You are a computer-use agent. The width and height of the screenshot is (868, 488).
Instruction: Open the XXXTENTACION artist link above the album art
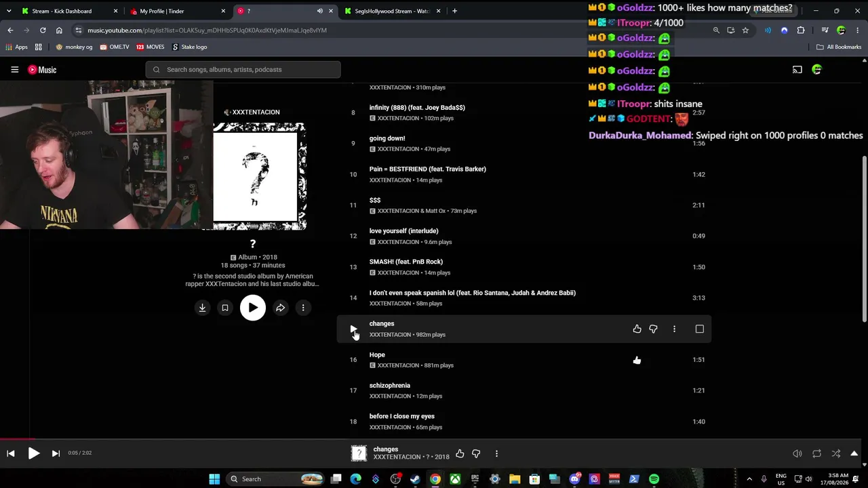252,112
